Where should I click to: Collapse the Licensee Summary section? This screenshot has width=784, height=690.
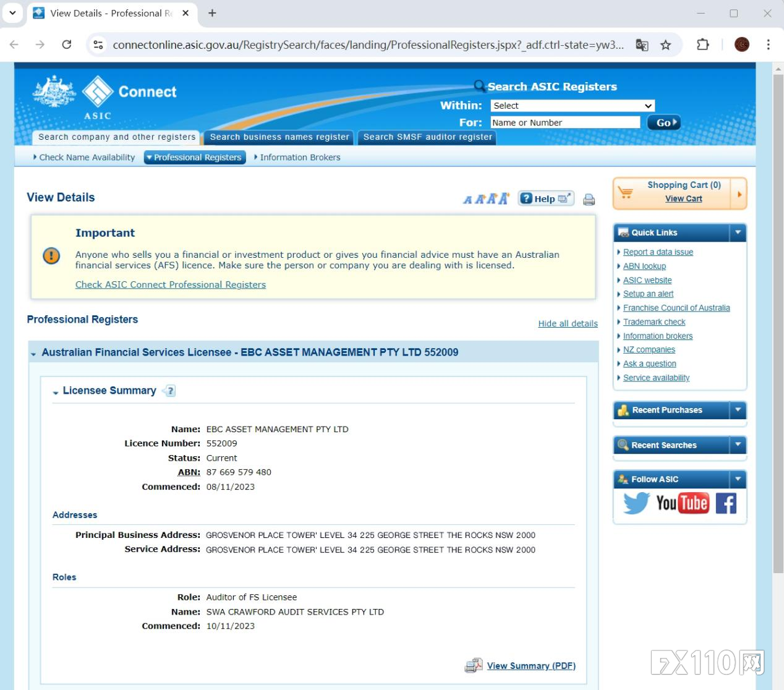tap(56, 392)
